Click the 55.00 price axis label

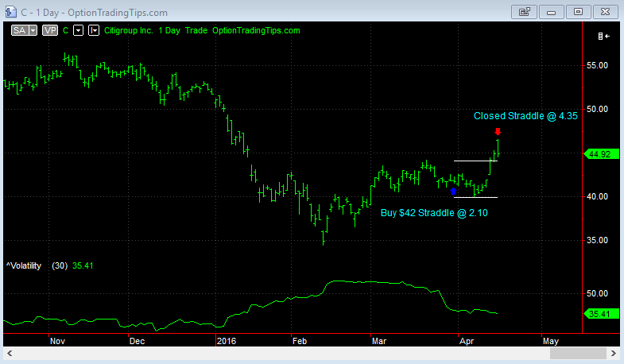coord(597,65)
